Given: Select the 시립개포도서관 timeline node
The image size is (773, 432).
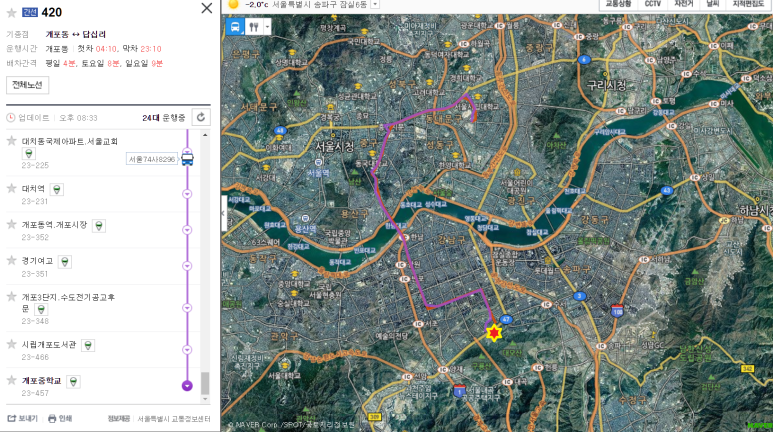Looking at the screenshot, I should (187, 350).
